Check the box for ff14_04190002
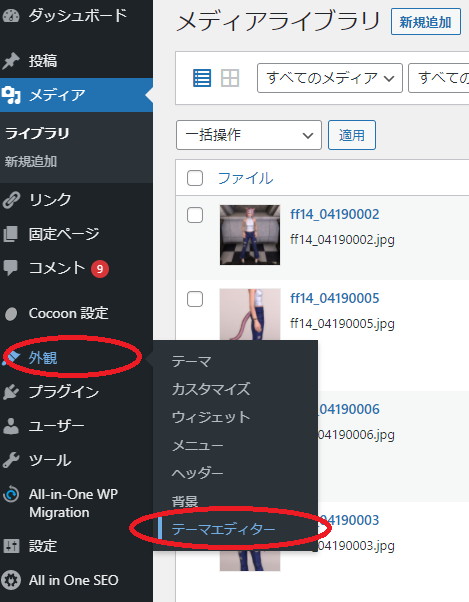 (195, 215)
